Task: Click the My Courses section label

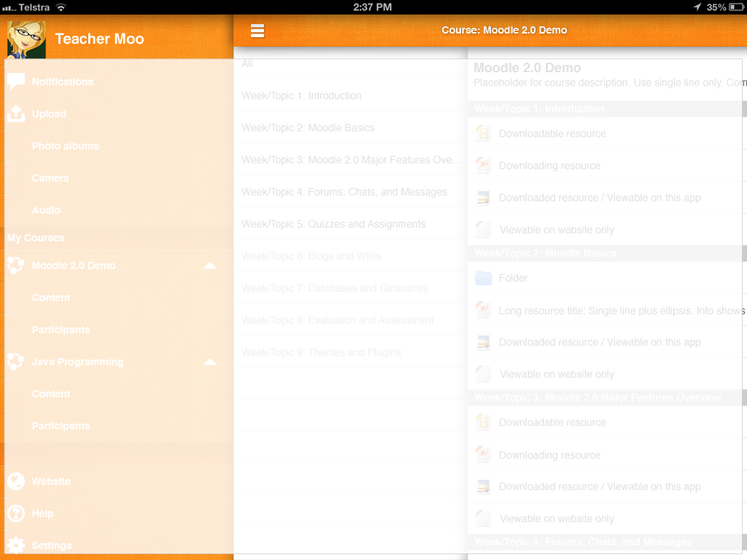Action: (36, 238)
